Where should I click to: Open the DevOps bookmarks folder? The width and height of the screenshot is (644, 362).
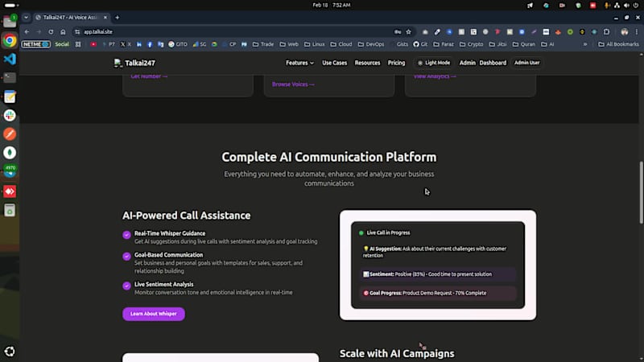click(371, 44)
